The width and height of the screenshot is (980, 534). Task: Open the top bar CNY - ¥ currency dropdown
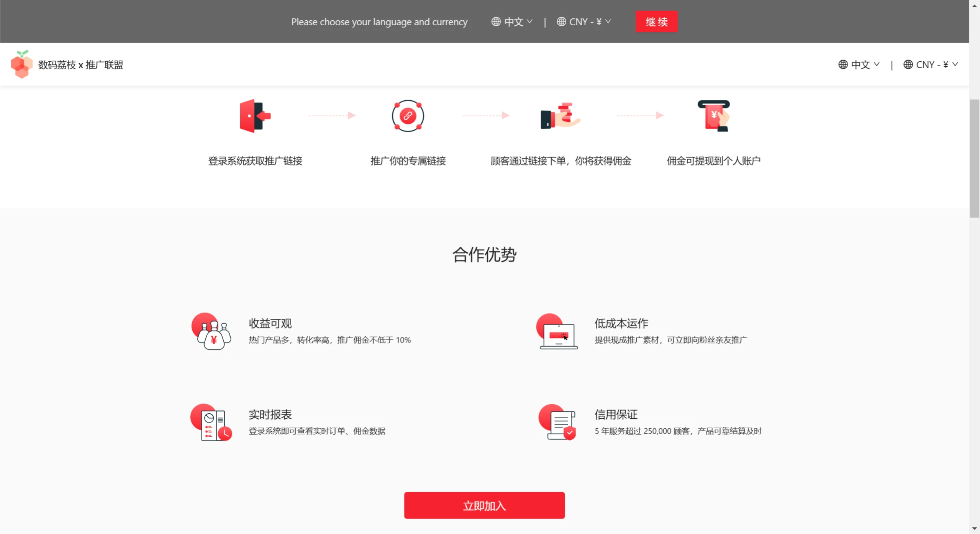tap(583, 21)
